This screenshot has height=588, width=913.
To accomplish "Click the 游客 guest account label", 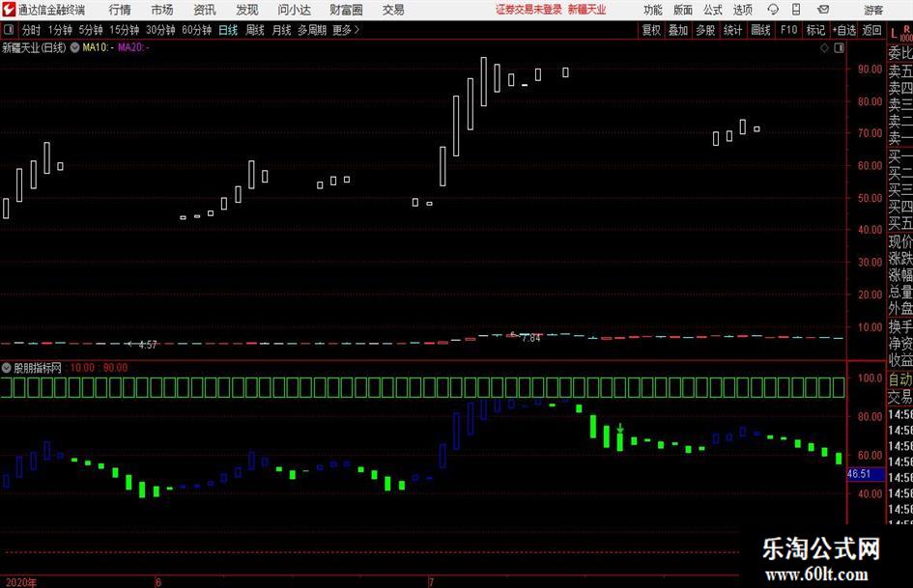I will tap(872, 10).
